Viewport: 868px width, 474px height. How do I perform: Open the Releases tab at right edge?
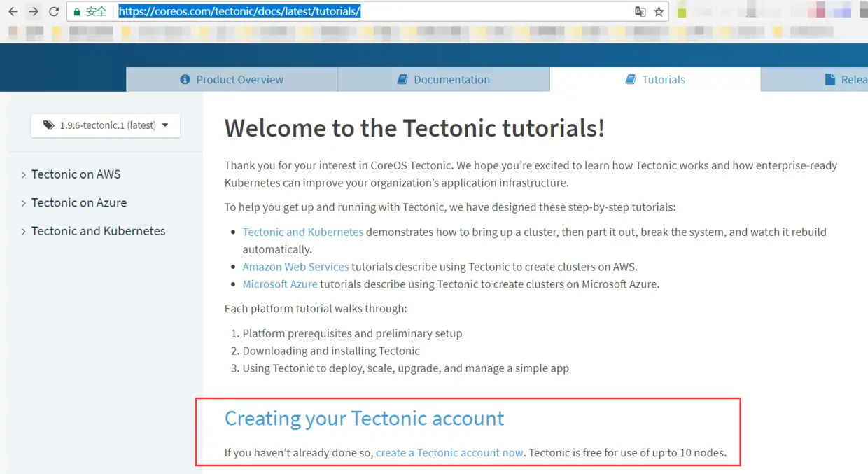click(815, 80)
